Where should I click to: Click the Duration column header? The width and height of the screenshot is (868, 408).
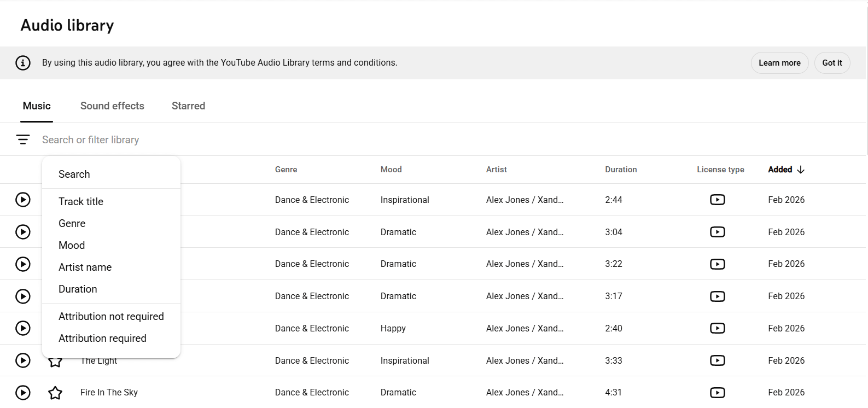click(621, 170)
